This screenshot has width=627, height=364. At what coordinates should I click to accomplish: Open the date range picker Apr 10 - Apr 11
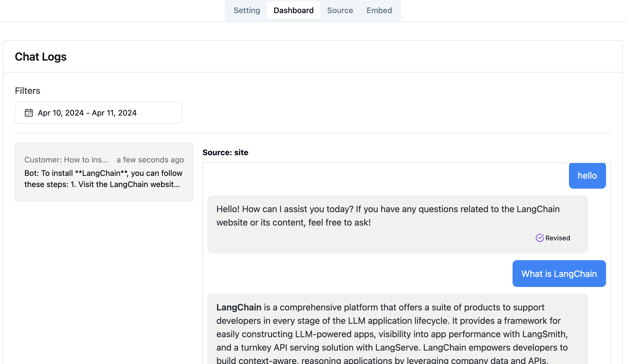[x=99, y=113]
